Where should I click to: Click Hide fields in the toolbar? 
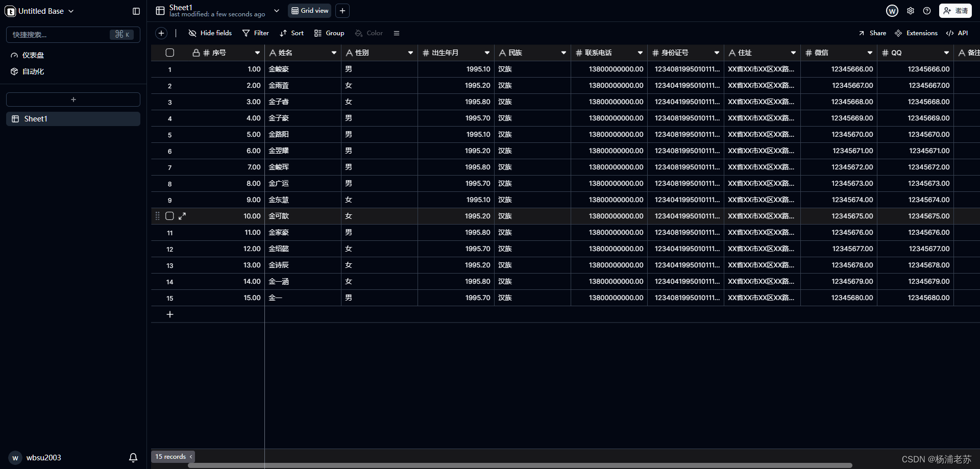point(210,33)
